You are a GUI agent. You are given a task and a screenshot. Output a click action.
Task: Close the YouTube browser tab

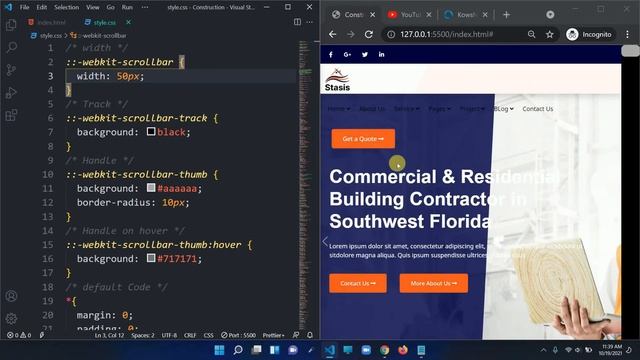(429, 15)
